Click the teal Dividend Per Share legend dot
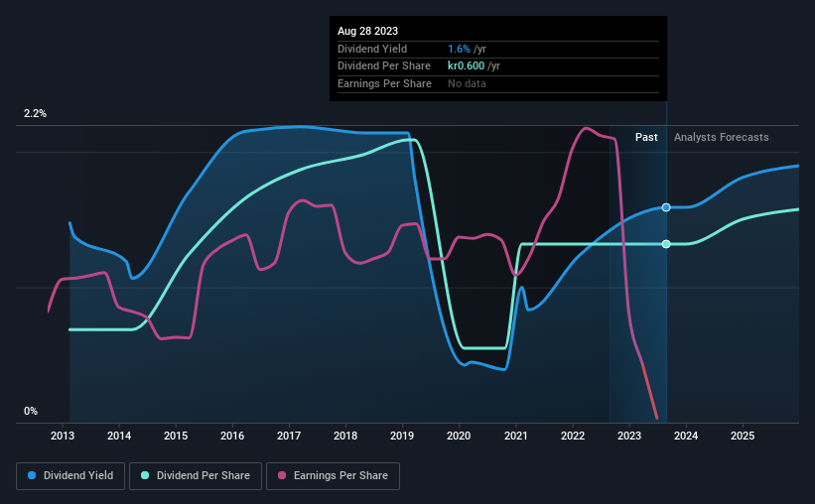 point(145,475)
